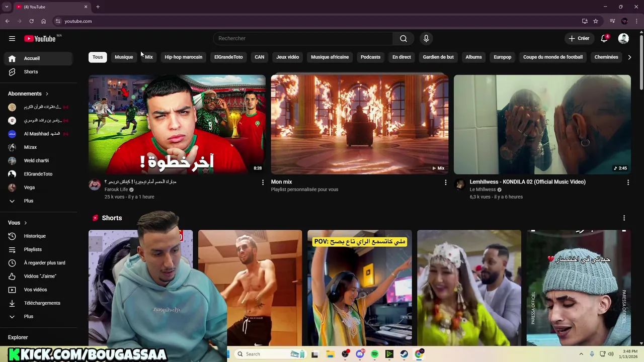Go to Chrome's home page button
The width and height of the screenshot is (644, 362).
pos(43,21)
